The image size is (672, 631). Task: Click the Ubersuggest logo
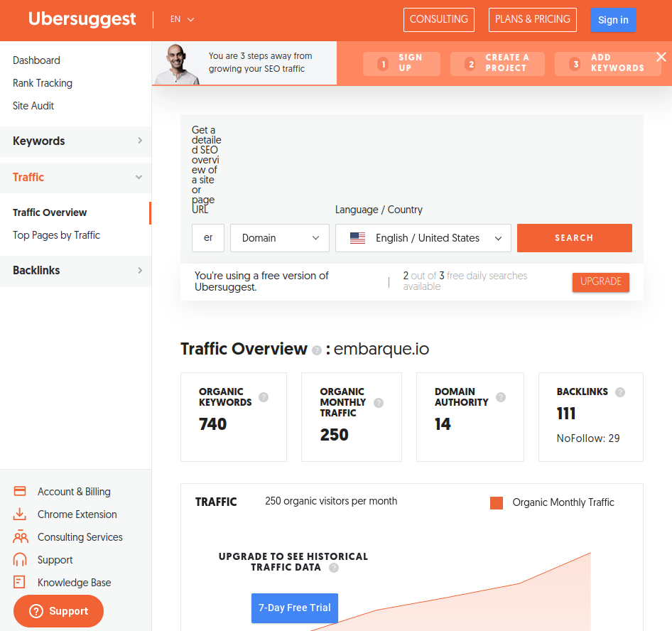coord(82,19)
